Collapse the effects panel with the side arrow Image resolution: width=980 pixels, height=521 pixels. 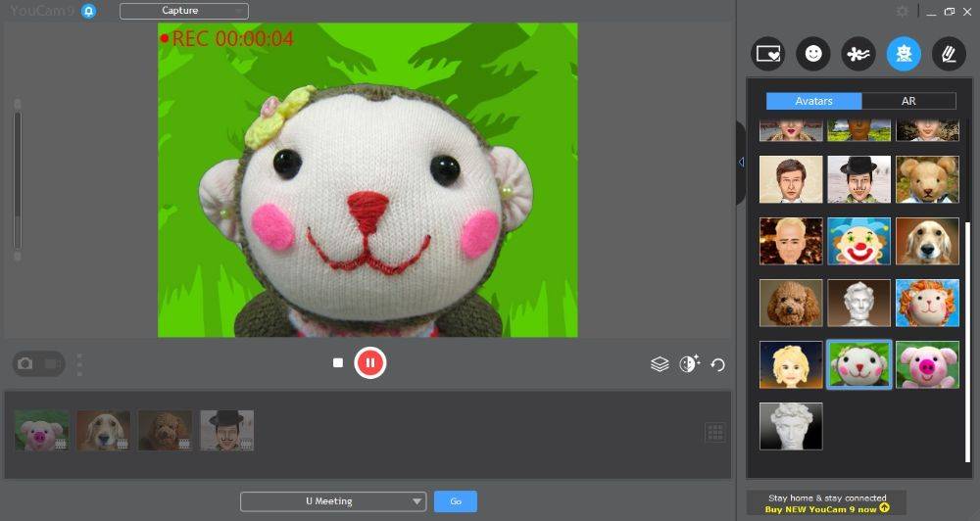741,162
